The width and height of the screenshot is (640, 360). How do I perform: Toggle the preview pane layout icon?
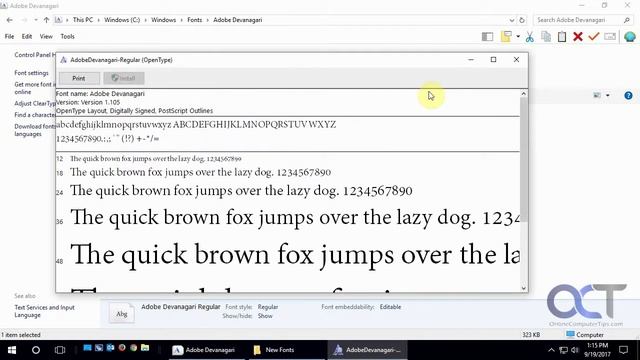click(x=487, y=37)
